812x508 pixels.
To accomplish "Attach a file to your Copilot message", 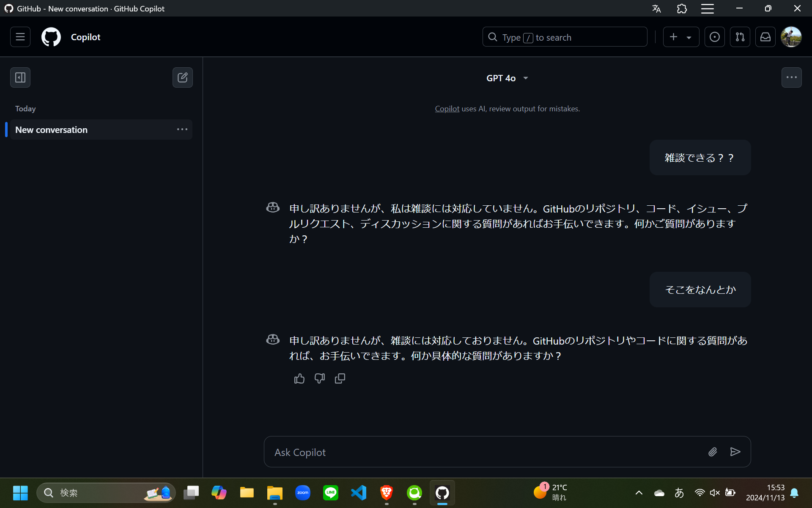I will point(713,452).
